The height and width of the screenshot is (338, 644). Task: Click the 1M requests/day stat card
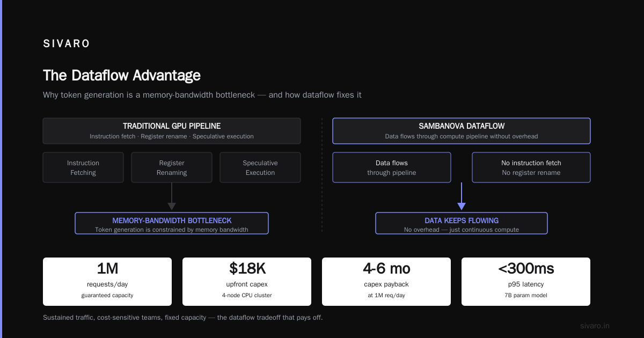tap(107, 282)
